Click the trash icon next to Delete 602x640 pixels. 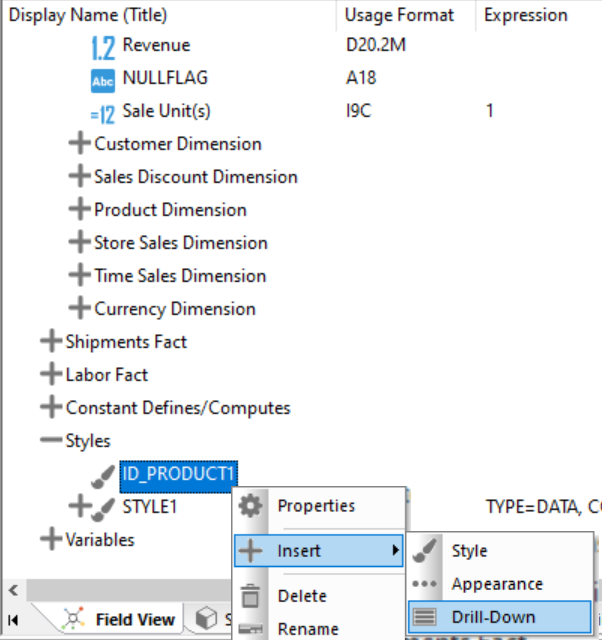(x=250, y=596)
